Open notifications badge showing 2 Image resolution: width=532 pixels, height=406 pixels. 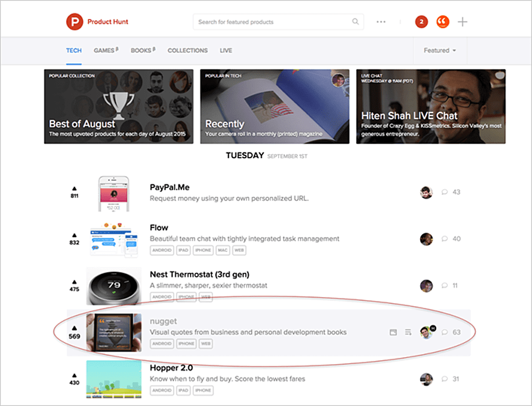(421, 21)
